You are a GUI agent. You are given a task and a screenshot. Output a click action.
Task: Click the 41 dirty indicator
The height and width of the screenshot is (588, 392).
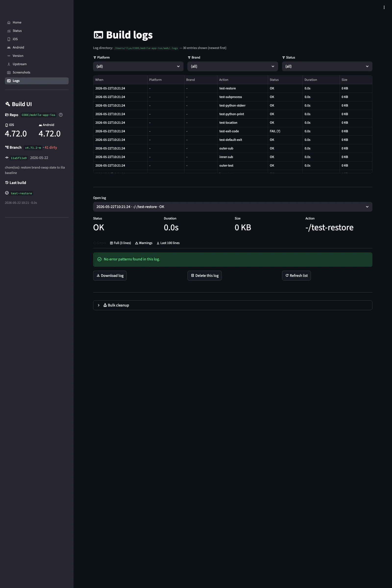(51, 147)
